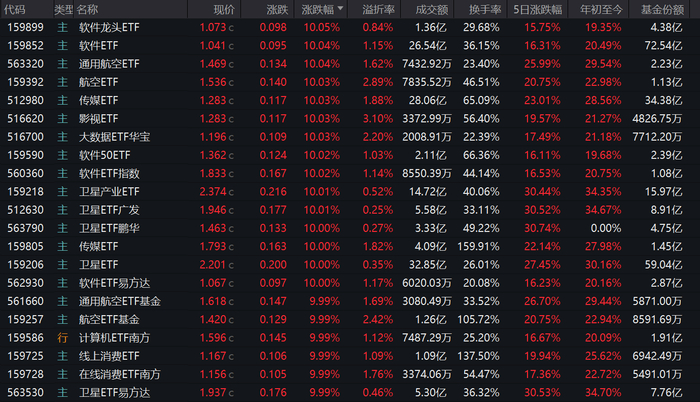Image resolution: width=700 pixels, height=402 pixels.
Task: Select fund code 159206
Action: coord(25,265)
